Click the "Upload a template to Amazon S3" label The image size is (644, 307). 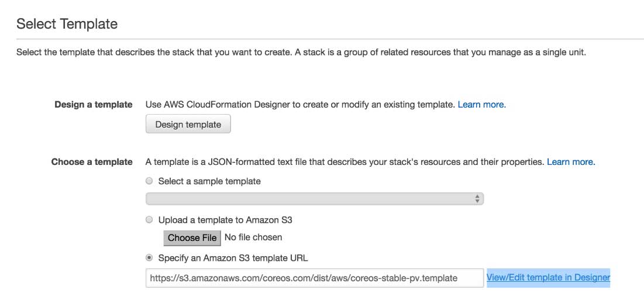225,220
